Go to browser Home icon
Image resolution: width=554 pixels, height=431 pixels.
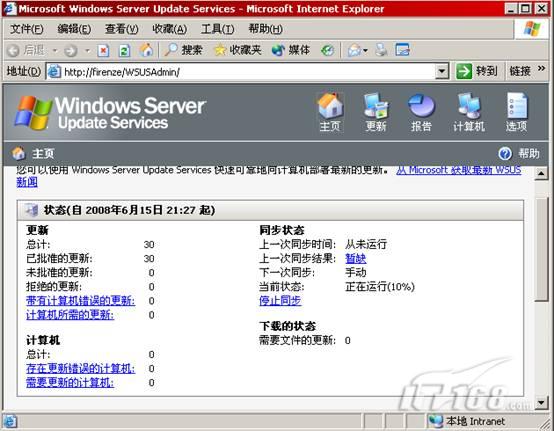(x=146, y=50)
